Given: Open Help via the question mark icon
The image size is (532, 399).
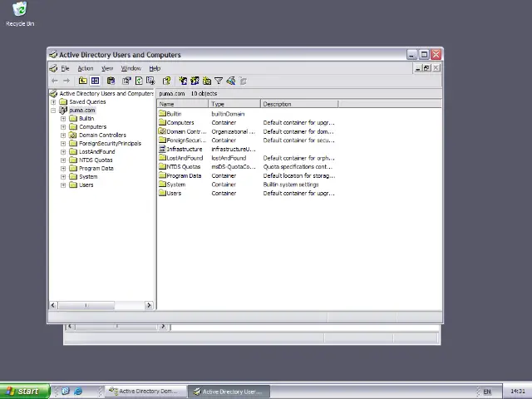Looking at the screenshot, I should pos(166,81).
